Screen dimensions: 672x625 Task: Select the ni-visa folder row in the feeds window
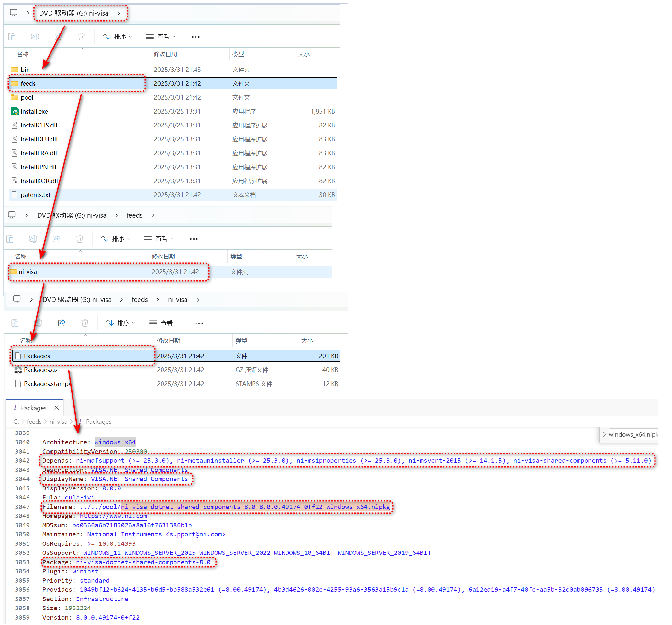[x=170, y=272]
